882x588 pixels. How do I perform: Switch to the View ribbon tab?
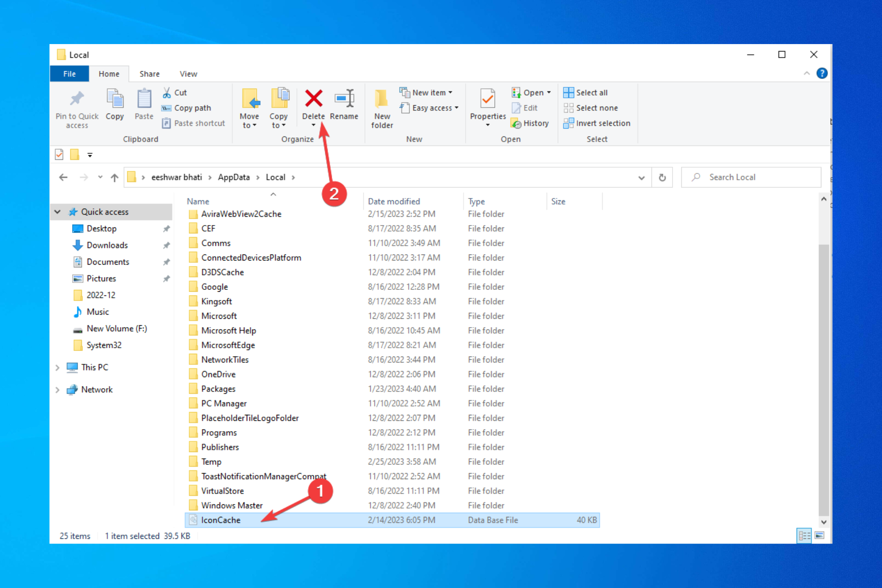(188, 74)
